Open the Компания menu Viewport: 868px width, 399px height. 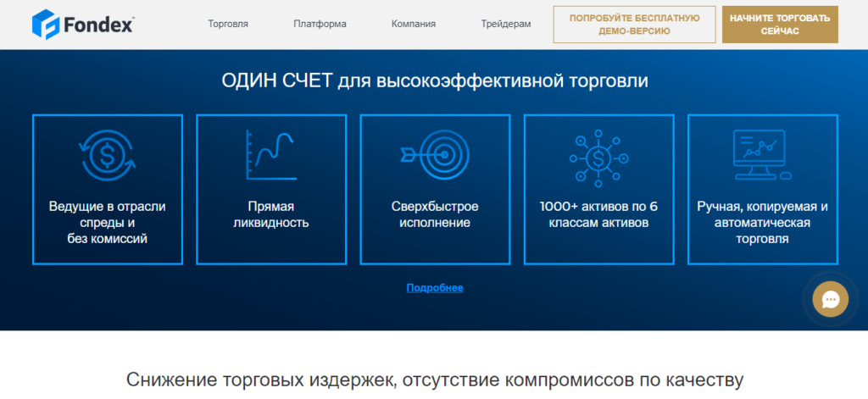414,24
